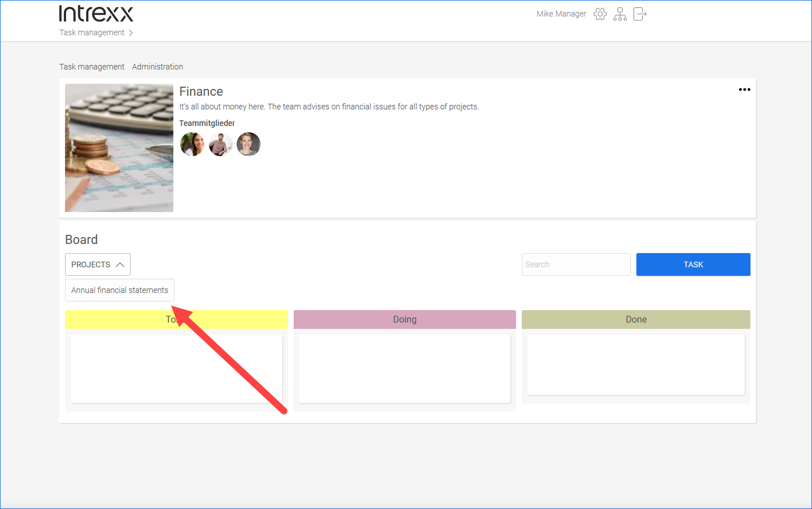Collapse the PROJECTS dropdown
This screenshot has height=509, width=812.
click(98, 264)
